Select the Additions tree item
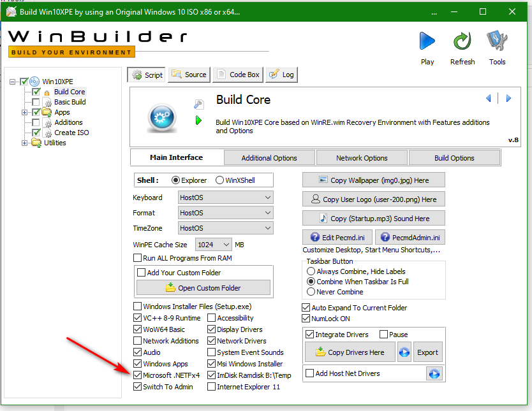532x411 pixels. coord(68,122)
